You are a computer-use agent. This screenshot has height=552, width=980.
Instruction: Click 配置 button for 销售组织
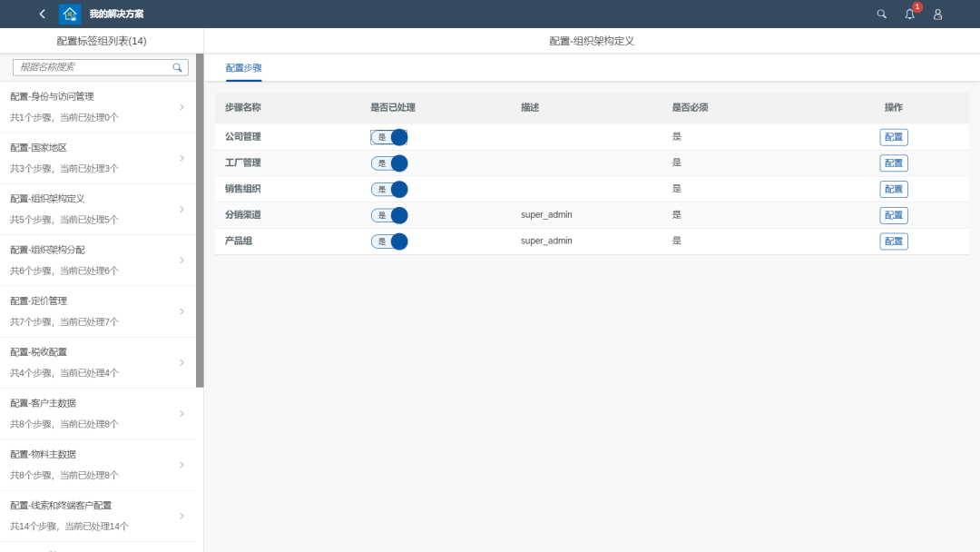pos(893,189)
